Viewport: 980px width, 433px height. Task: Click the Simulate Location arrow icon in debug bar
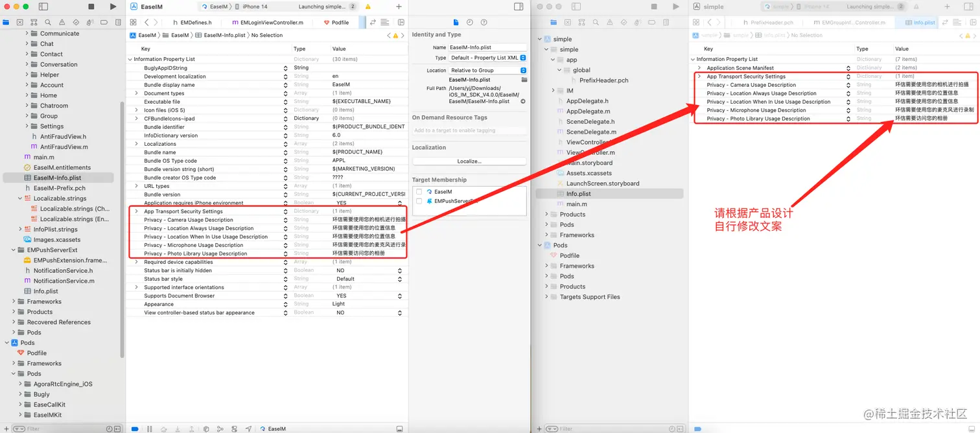[x=249, y=429]
